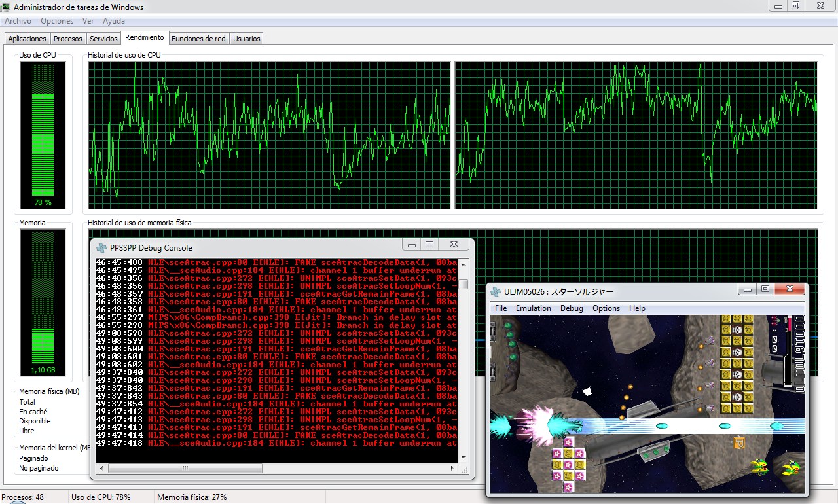Open the Emulation menu in PPSSPP
The height and width of the screenshot is (504, 838).
click(x=533, y=308)
